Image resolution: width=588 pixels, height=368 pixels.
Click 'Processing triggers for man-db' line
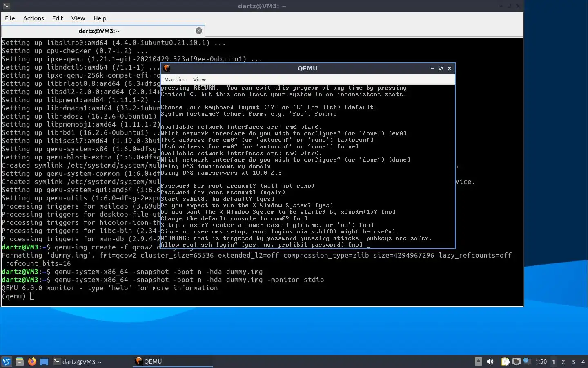(81, 239)
